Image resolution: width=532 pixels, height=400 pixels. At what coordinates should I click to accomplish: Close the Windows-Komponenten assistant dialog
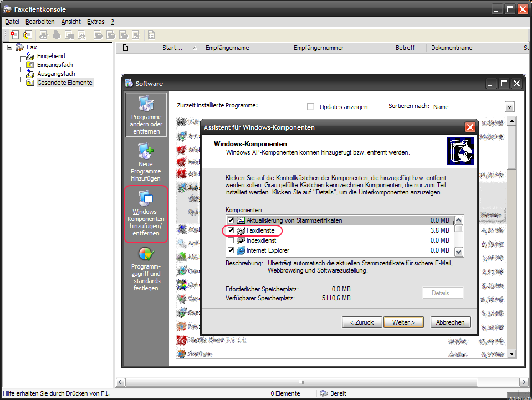(470, 127)
